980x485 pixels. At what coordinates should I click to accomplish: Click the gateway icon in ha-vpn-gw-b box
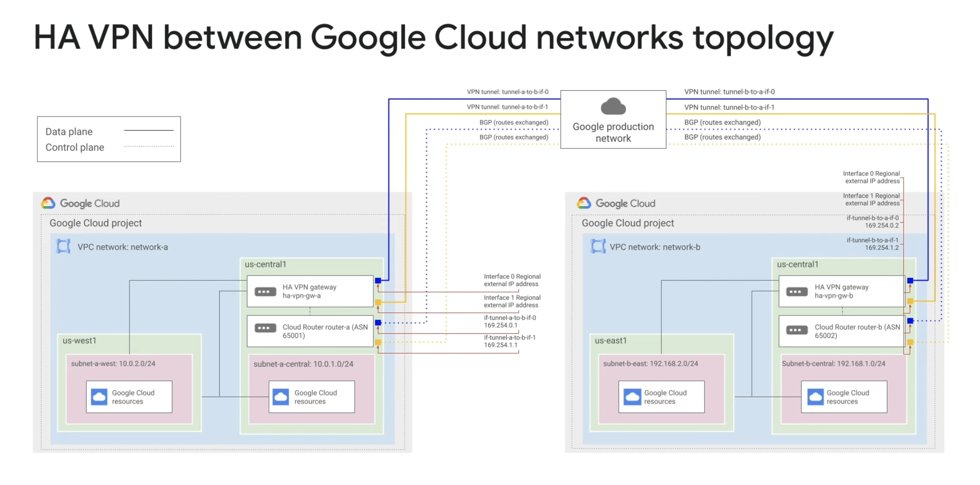(797, 292)
